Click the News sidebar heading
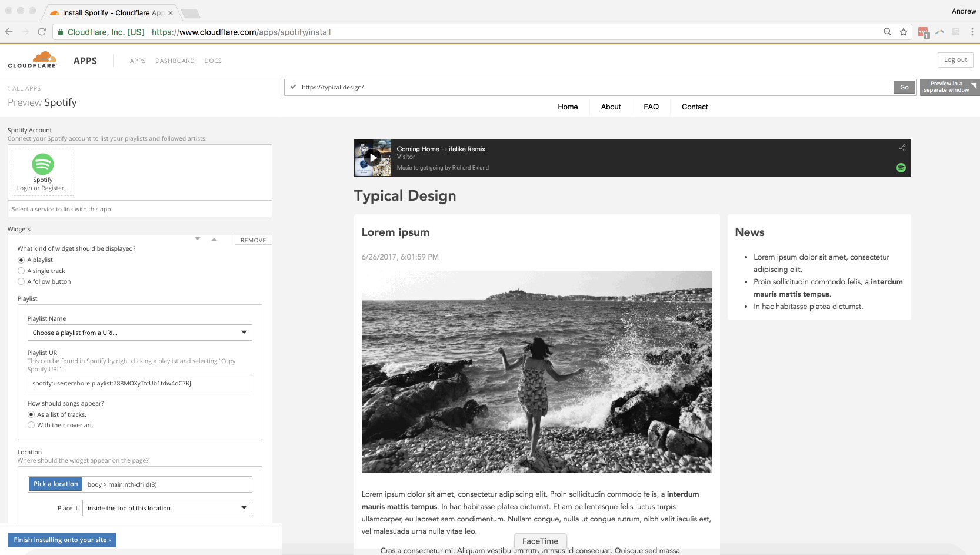Viewport: 980px width, 555px height. 749,232
